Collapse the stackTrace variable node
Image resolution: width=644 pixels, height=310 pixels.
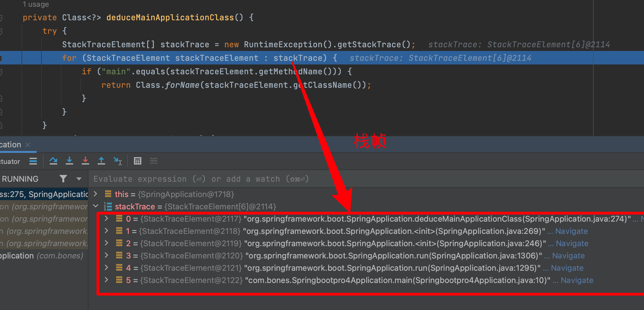(x=96, y=206)
